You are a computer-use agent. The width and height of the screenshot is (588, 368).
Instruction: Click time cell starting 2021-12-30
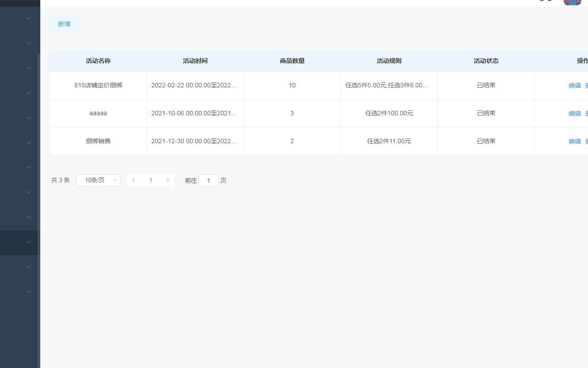click(x=195, y=141)
